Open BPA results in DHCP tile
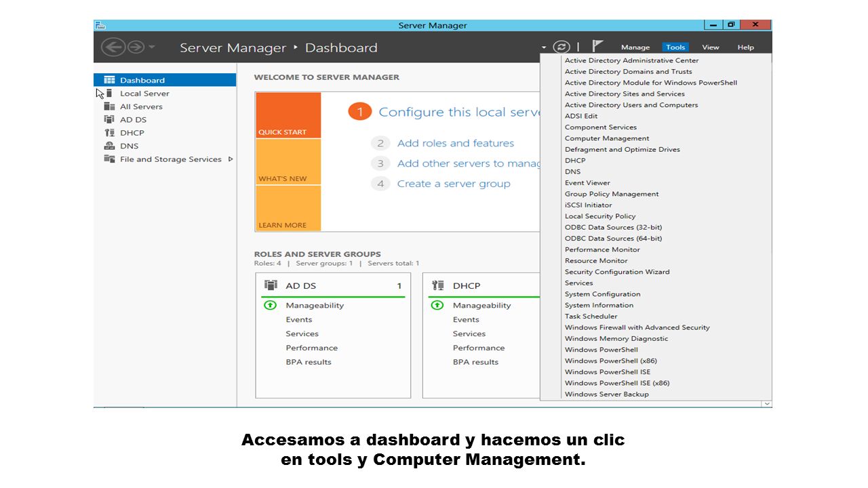868x488 pixels. coord(475,362)
